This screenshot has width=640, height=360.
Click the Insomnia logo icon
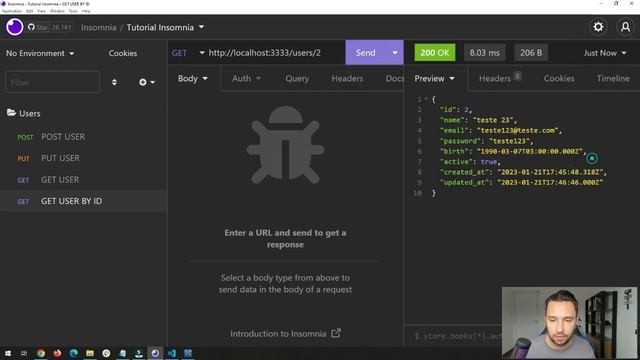(x=15, y=27)
